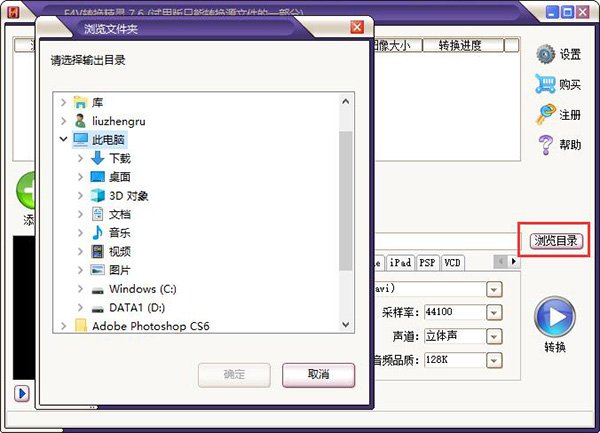The image size is (600, 433).
Task: Click the 转换进度 column header
Action: point(463,46)
